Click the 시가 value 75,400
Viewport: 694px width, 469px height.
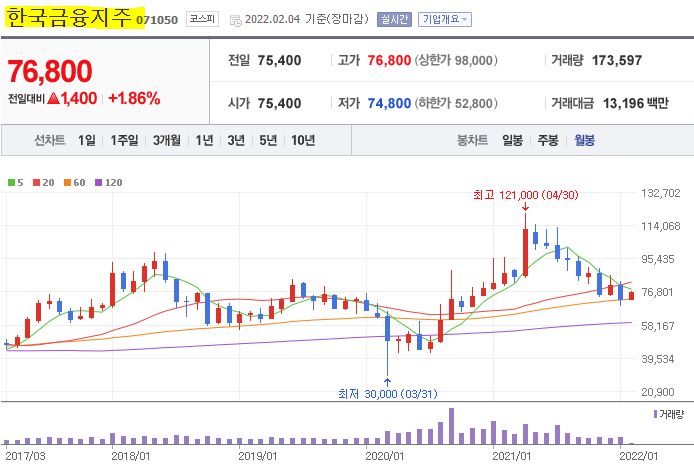pos(279,104)
